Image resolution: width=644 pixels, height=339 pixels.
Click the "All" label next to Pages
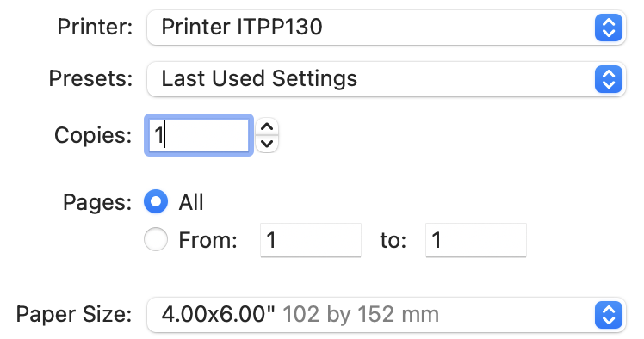click(x=191, y=202)
